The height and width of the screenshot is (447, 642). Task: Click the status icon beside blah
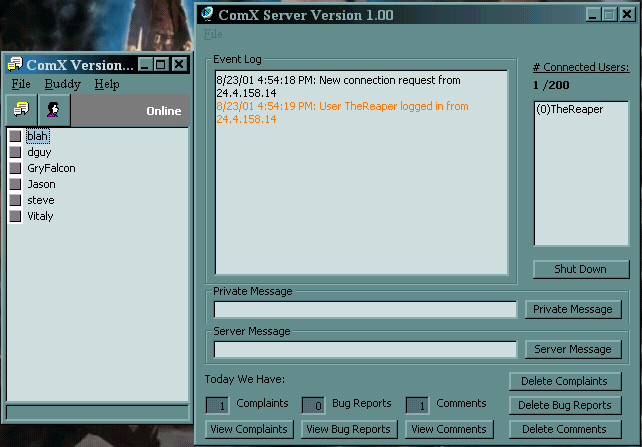pos(15,136)
